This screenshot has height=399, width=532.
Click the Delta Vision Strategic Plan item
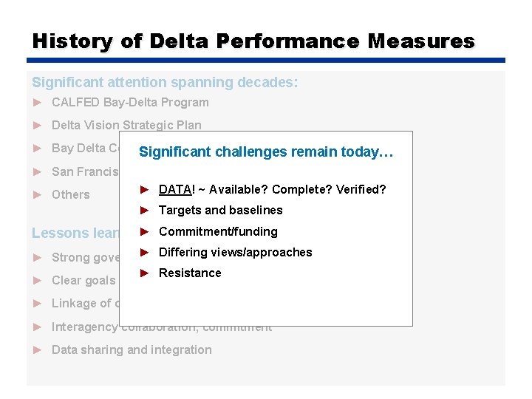pyautogui.click(x=126, y=125)
